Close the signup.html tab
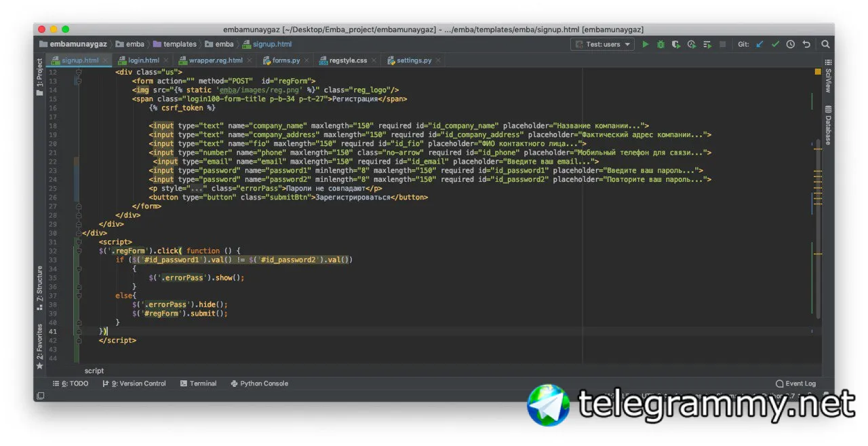The width and height of the screenshot is (868, 446). point(104,60)
